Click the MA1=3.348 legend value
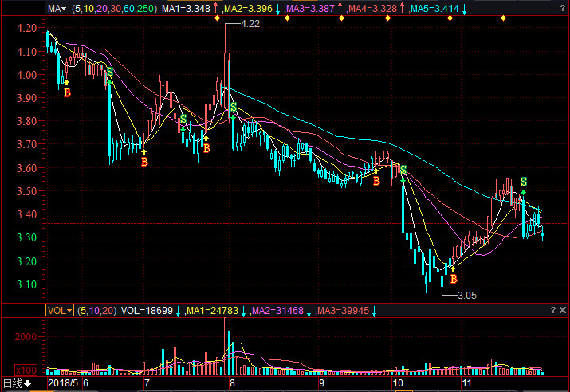570x392 pixels. [186, 9]
